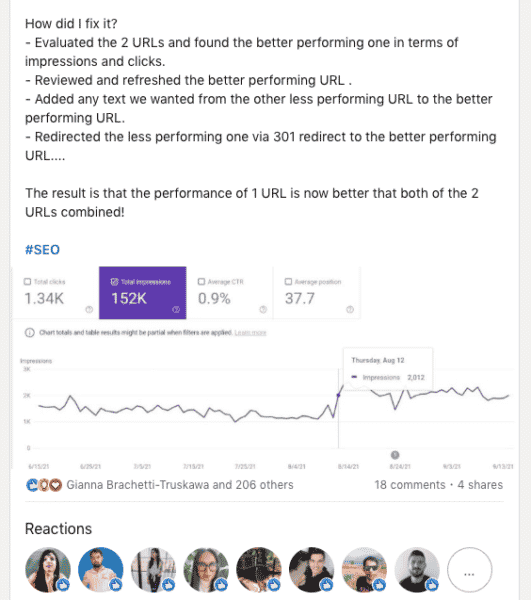This screenshot has width=531, height=600.
Task: Open reactions list from reaction emoji icons
Action: 44,485
